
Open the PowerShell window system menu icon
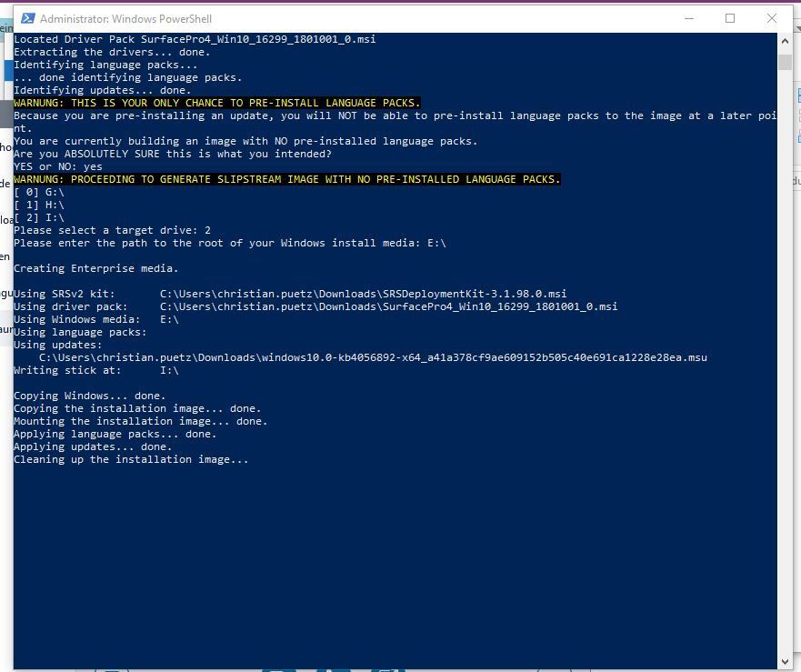[x=27, y=19]
